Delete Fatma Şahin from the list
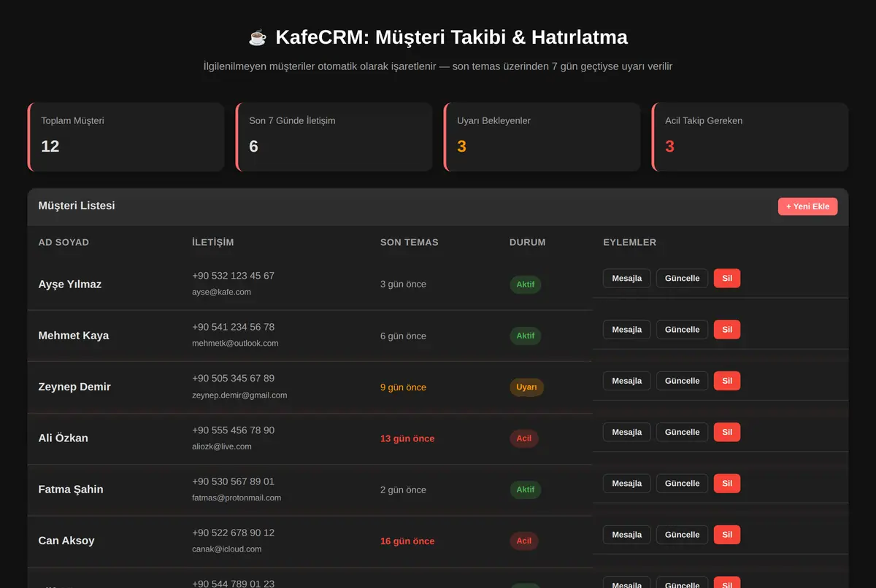The height and width of the screenshot is (588, 876). tap(727, 484)
